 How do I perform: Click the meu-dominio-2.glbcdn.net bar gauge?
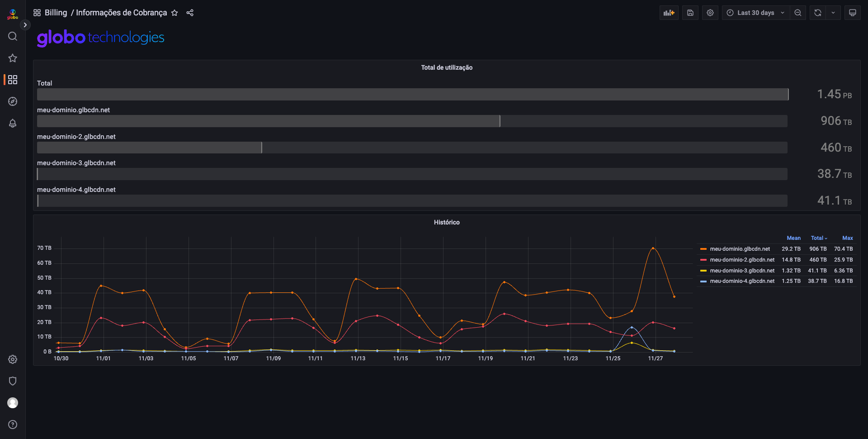click(x=412, y=148)
